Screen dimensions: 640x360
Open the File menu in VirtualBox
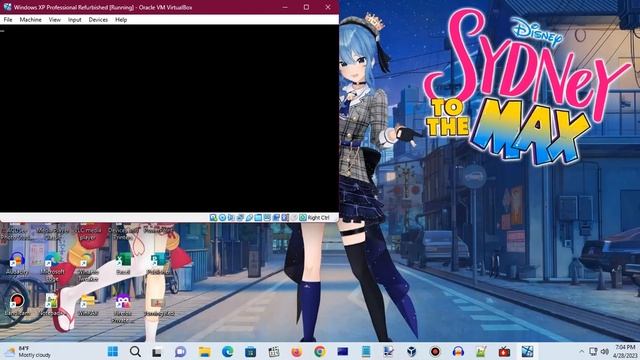pos(8,20)
